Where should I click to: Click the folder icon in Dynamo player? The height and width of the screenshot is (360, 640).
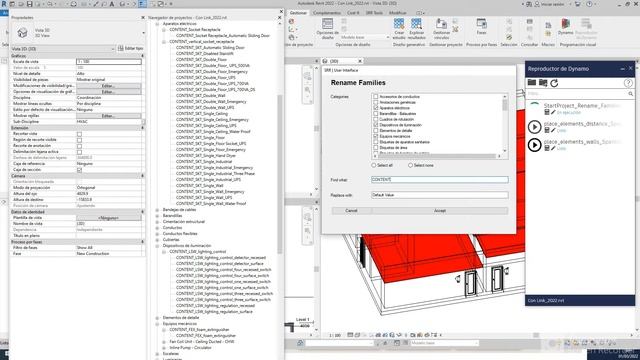[x=531, y=83]
